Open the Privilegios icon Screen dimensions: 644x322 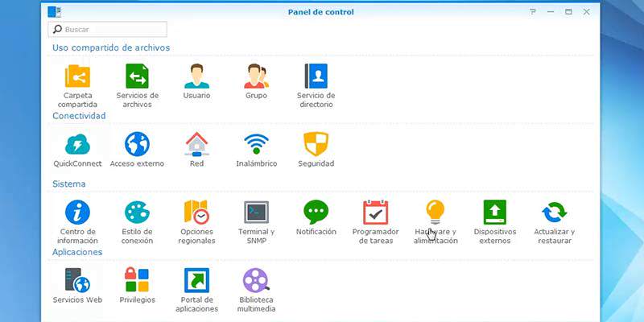click(x=137, y=280)
